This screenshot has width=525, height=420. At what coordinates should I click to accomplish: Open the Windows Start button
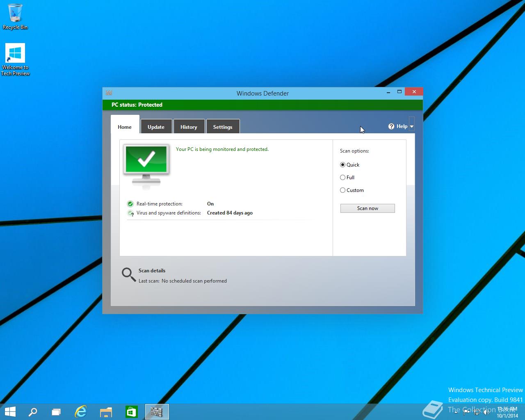[10, 412]
